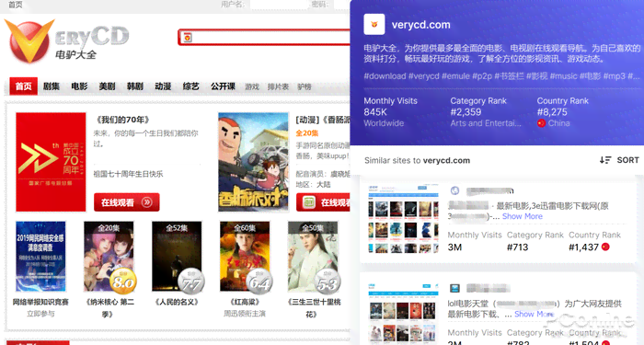Open the second similar site screenshot thumbnail
This screenshot has width=644, height=345.
pyautogui.click(x=403, y=314)
